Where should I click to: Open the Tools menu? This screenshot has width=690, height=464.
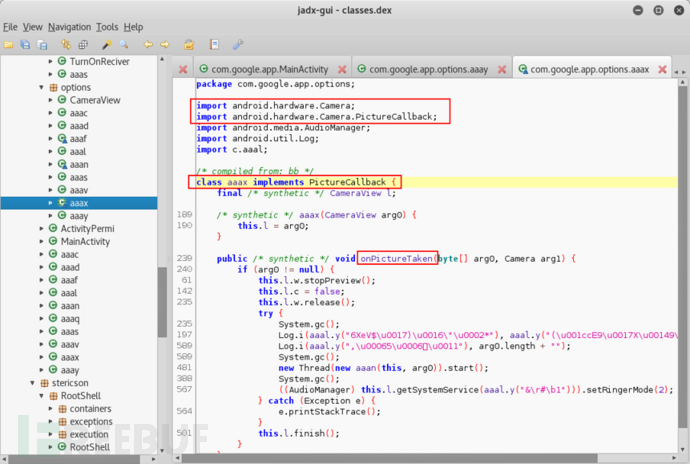click(107, 26)
